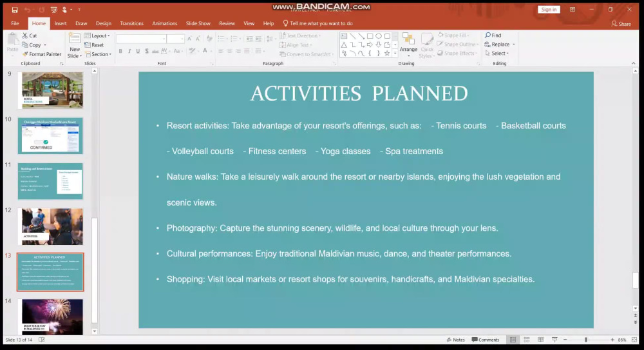Cut the selection with the scissors icon
The width and height of the screenshot is (644, 350).
30,36
